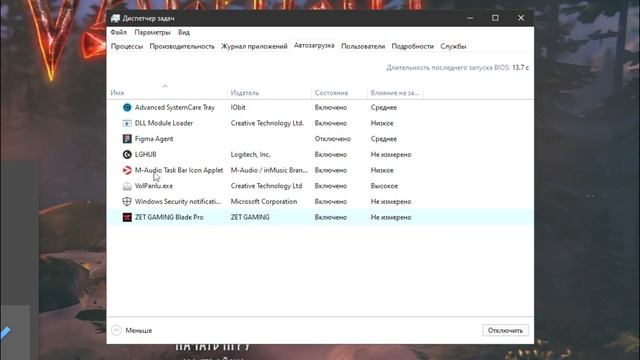Screen dimensions: 640x360
Task: Sort by the Состояние column header
Action: tap(331, 93)
